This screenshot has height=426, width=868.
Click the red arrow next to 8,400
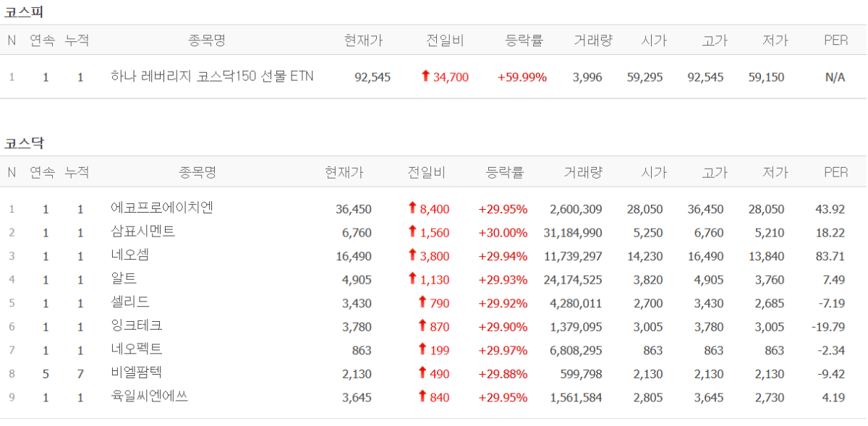[x=412, y=208]
